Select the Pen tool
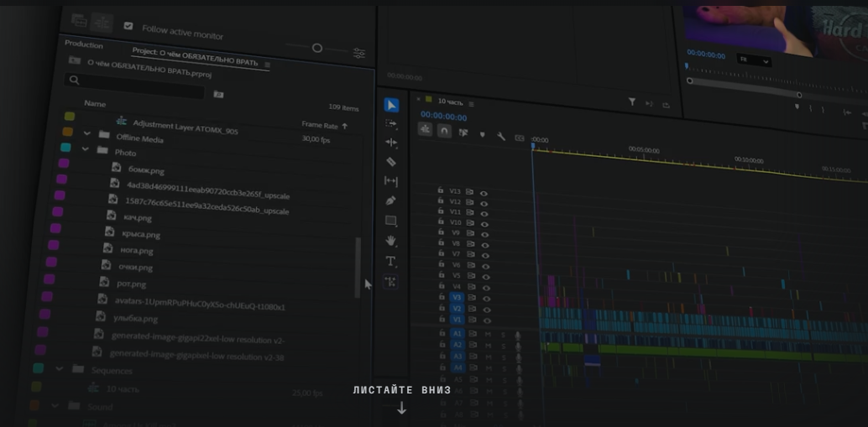This screenshot has width=868, height=427. (391, 200)
